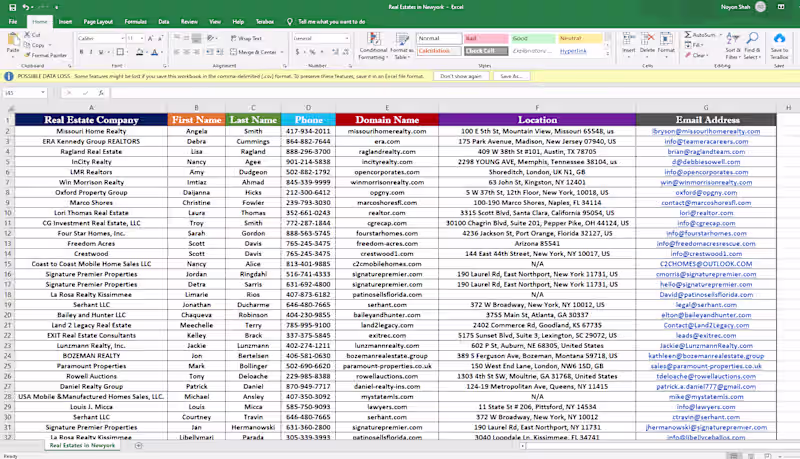
Task: Apply the Good green cell style
Action: [x=533, y=38]
